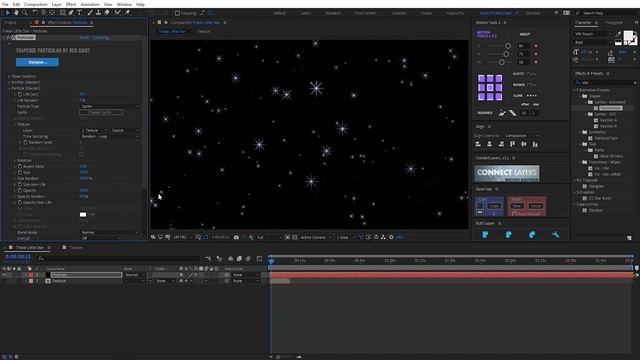
Task: Click the Connect Layers banner button
Action: 507,173
